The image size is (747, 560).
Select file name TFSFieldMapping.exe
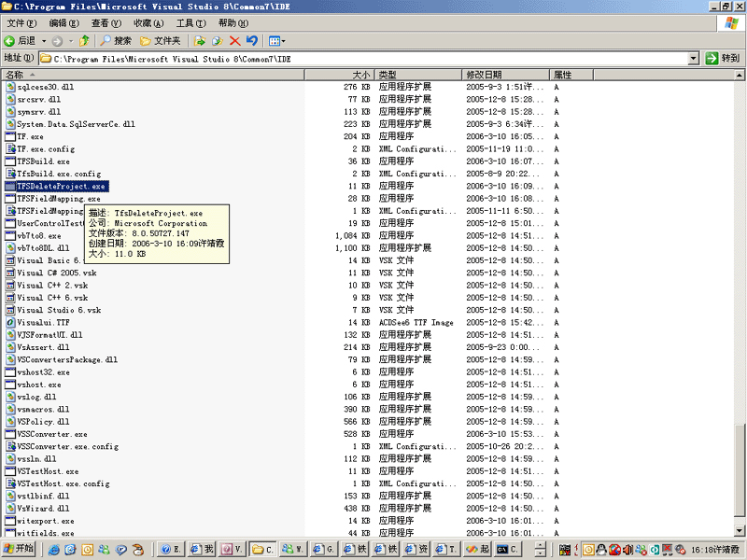[59, 198]
